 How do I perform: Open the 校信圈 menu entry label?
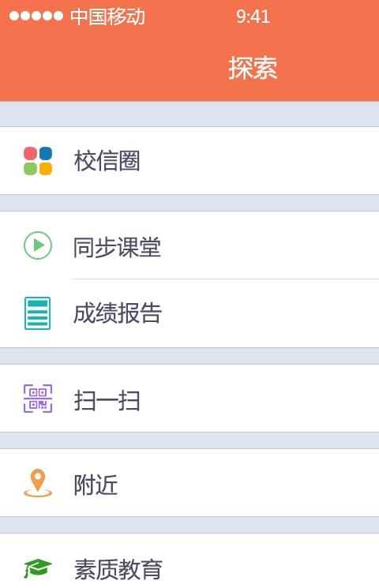pos(107,161)
